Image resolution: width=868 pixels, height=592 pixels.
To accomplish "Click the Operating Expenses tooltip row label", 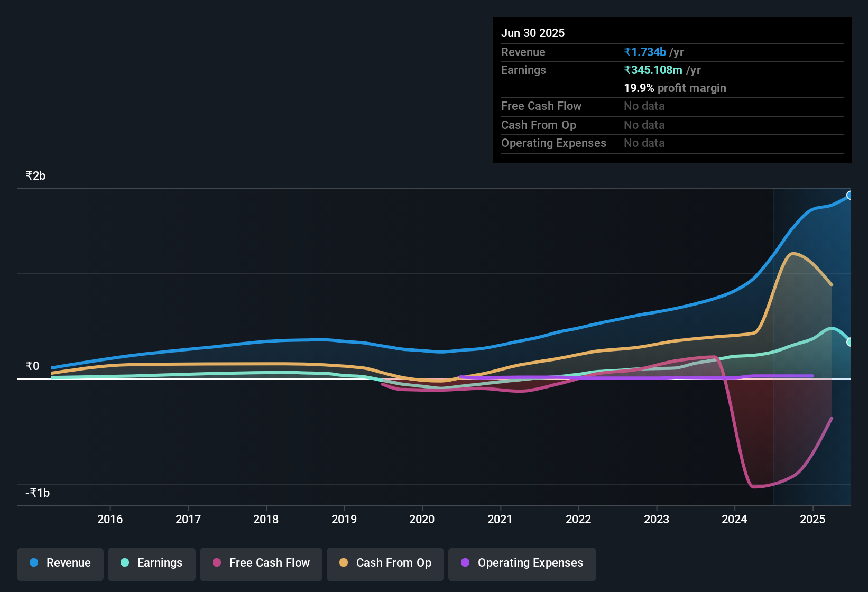I will 553,143.
